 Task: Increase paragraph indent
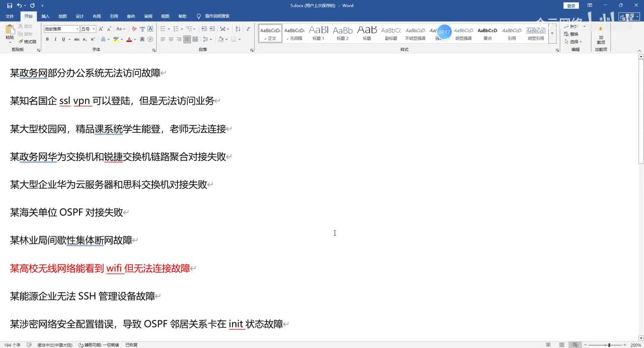point(212,29)
